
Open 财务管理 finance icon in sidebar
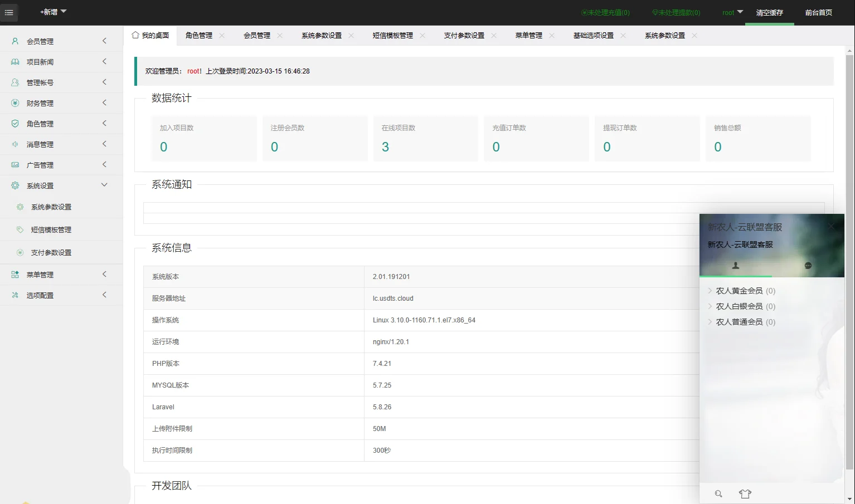coord(15,102)
